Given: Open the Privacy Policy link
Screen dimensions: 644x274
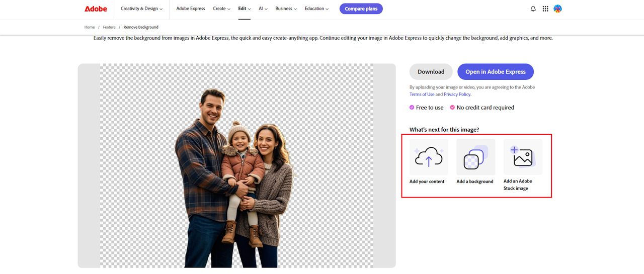Looking at the screenshot, I should pos(457,95).
